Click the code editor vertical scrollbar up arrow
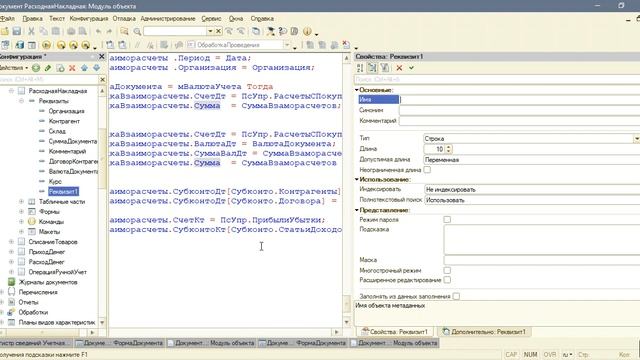Viewport: 640px width, 360px height. [347, 58]
